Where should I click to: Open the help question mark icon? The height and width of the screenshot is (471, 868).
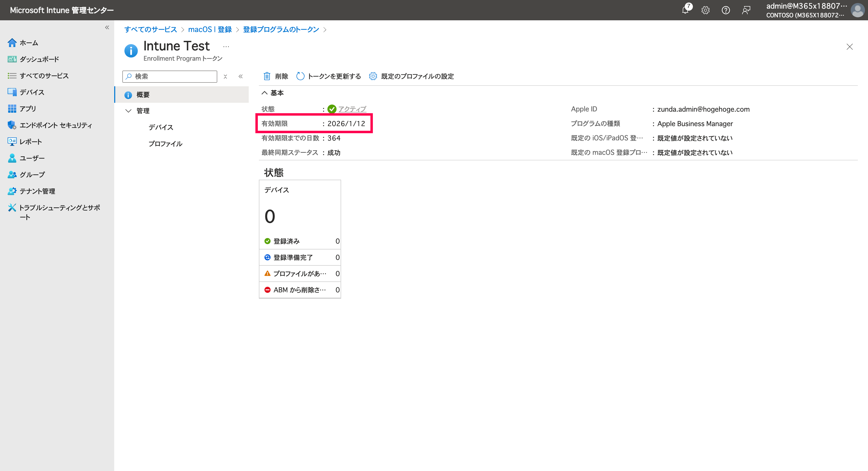(x=726, y=10)
